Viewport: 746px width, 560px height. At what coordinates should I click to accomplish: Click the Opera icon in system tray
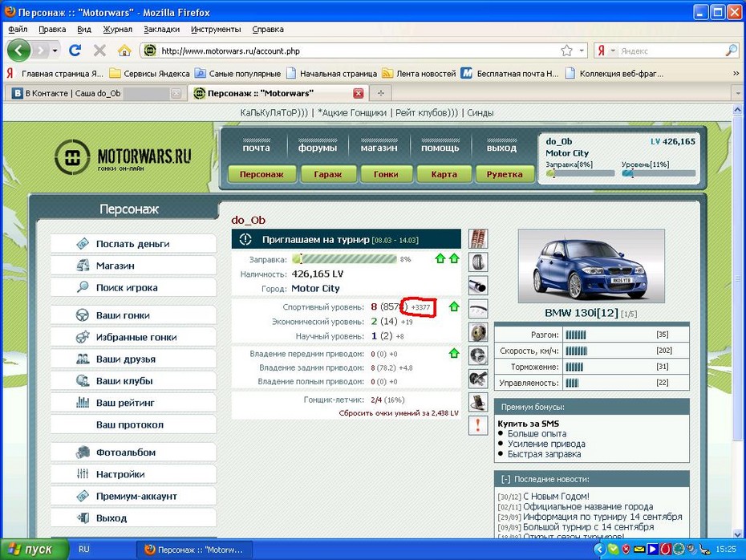666,550
